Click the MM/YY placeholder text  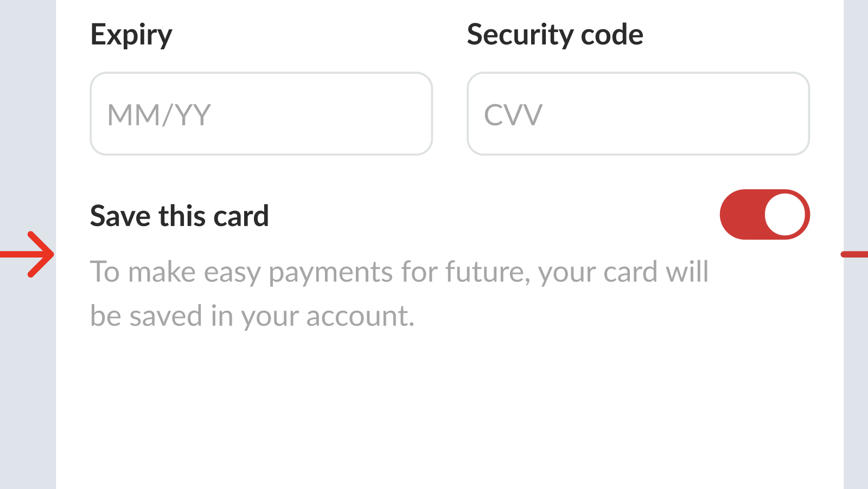click(x=159, y=115)
